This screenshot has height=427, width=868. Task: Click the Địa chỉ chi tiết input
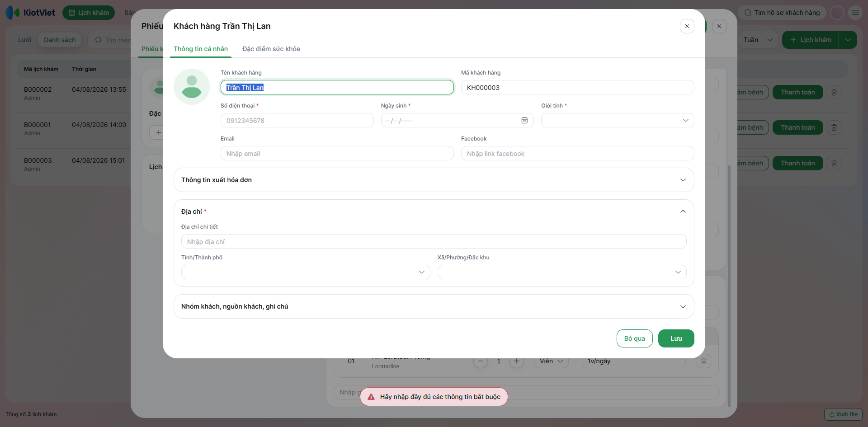434,241
